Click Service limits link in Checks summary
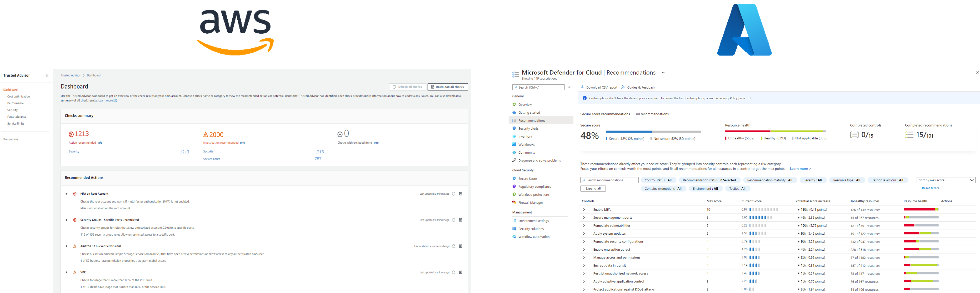This screenshot has height=293, width=980. point(211,159)
